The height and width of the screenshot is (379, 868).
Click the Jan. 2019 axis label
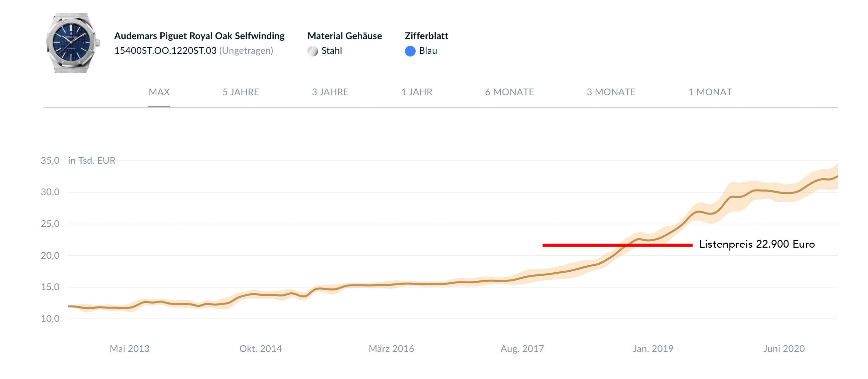tap(653, 348)
